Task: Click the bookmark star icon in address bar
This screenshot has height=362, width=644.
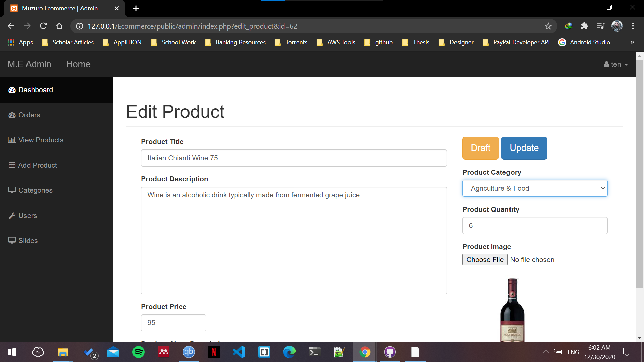Action: point(548,26)
